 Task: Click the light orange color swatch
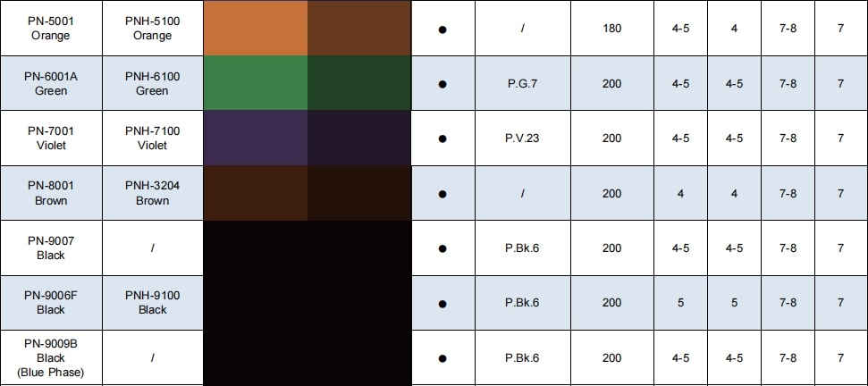pos(256,28)
